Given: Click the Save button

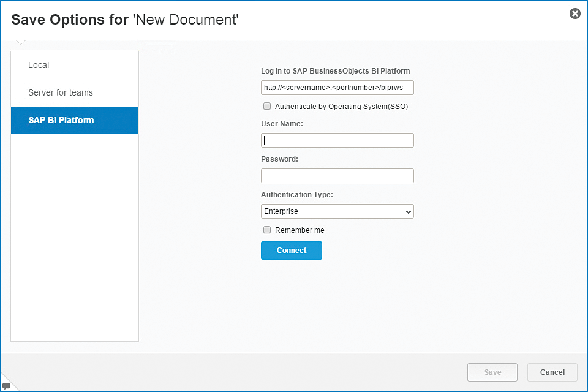Looking at the screenshot, I should click(x=492, y=372).
